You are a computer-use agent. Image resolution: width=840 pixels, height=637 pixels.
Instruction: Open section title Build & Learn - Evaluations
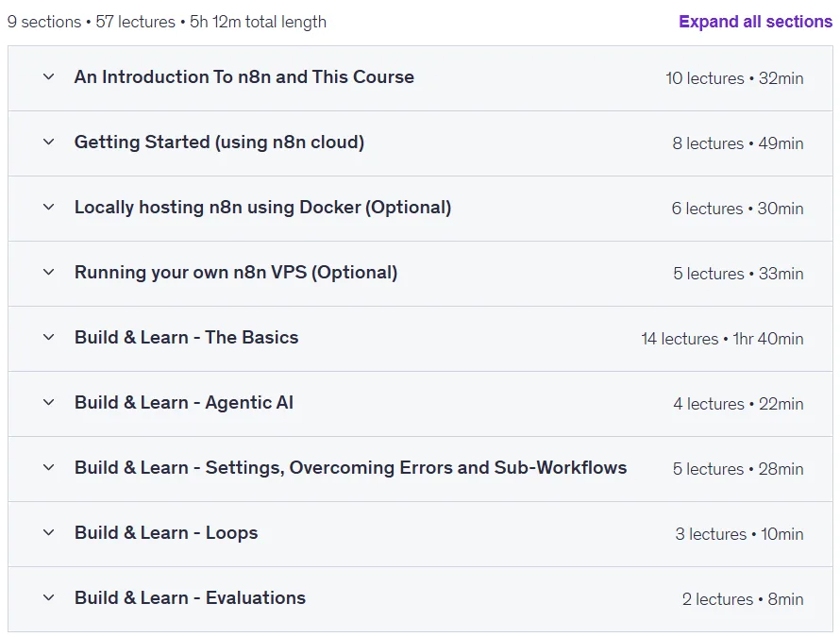click(190, 598)
